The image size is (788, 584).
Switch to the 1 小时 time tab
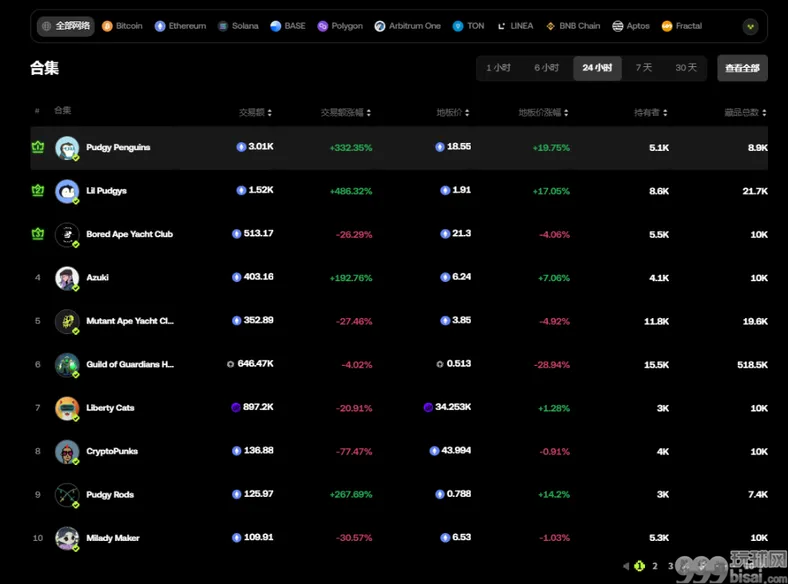(498, 68)
